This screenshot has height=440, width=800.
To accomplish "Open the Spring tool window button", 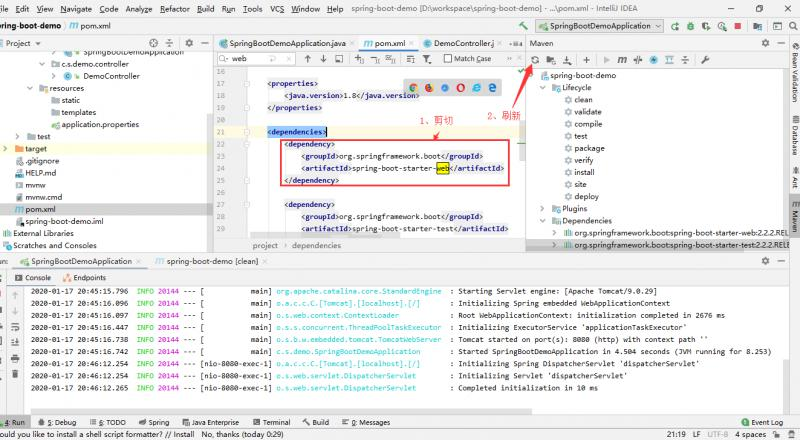I will click(154, 422).
